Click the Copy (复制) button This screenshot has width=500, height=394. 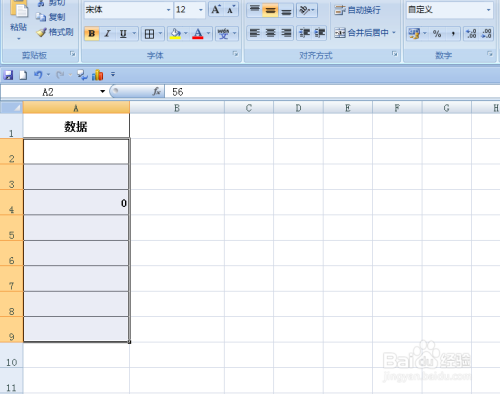click(x=51, y=17)
